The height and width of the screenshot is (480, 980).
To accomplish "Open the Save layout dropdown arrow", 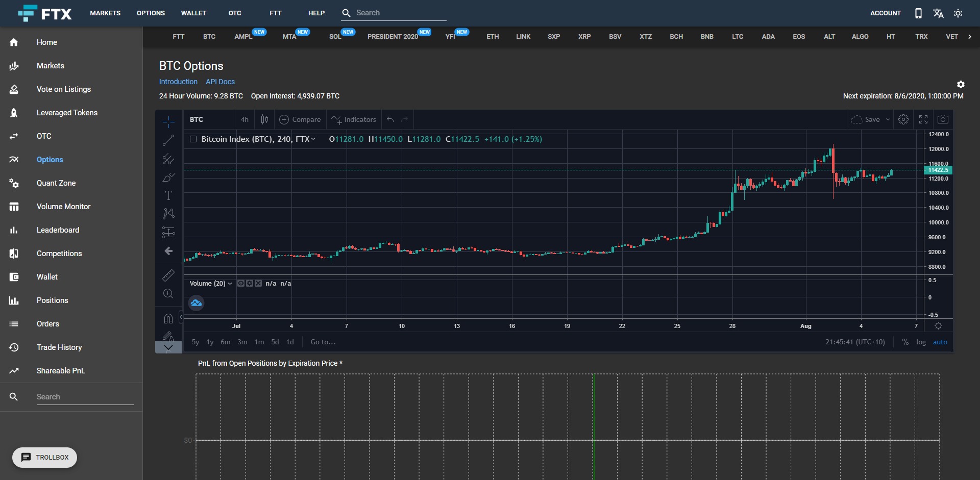I will (x=888, y=119).
